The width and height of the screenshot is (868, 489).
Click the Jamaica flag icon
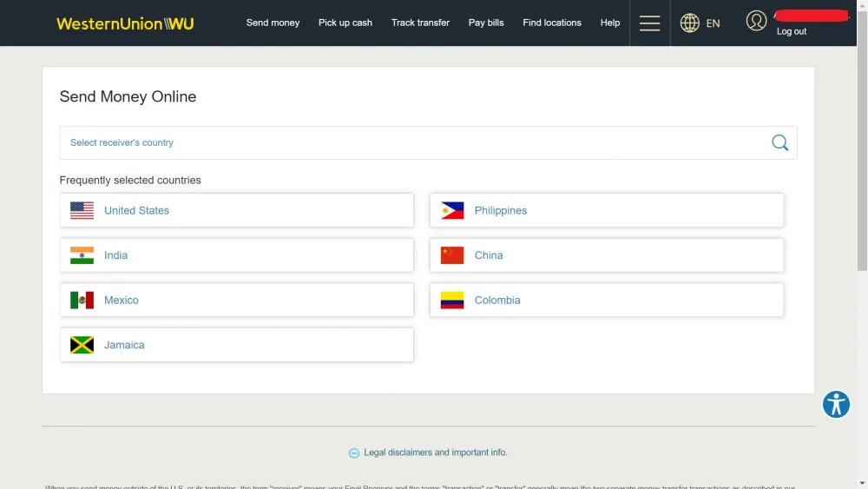click(82, 345)
